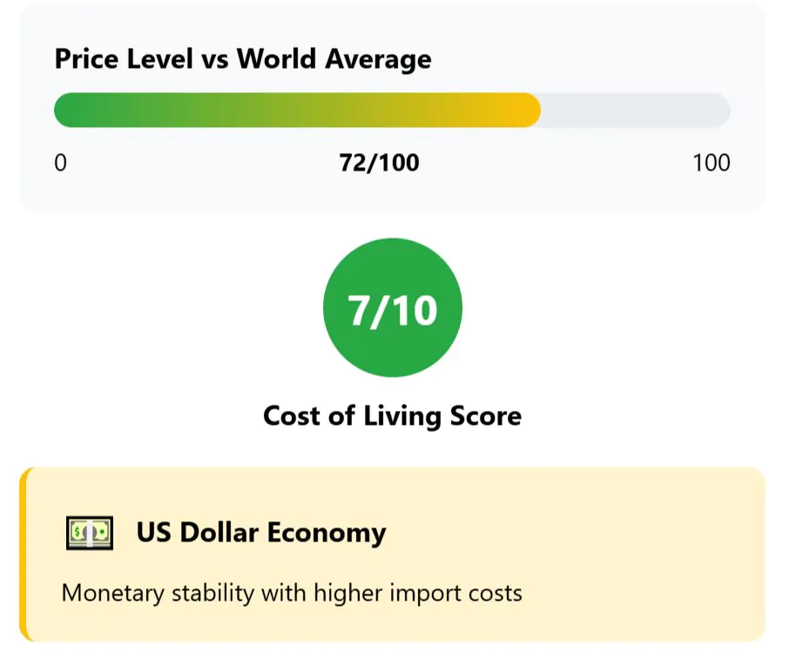Open the US Dollar Economy heading
The height and width of the screenshot is (672, 803).
coord(261,532)
